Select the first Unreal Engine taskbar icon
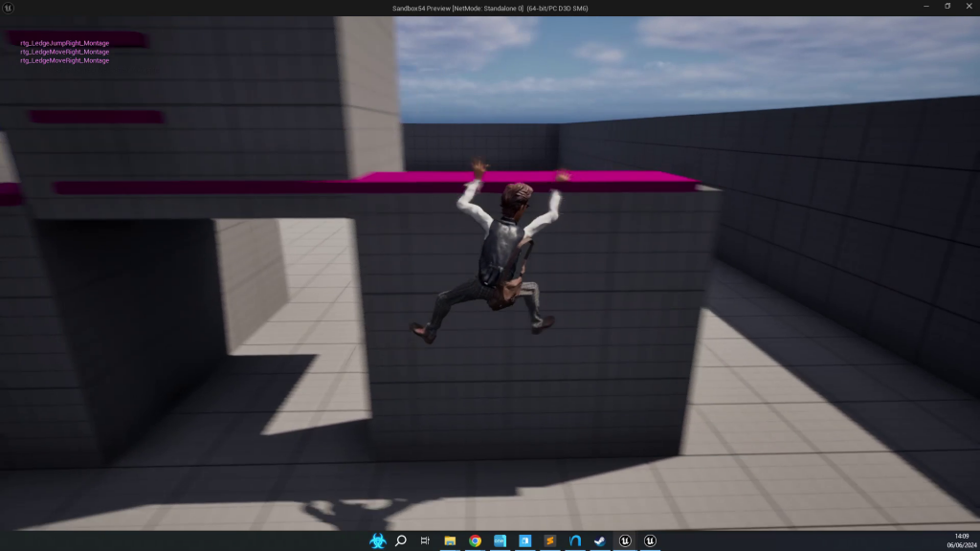The width and height of the screenshot is (980, 551). 625,540
